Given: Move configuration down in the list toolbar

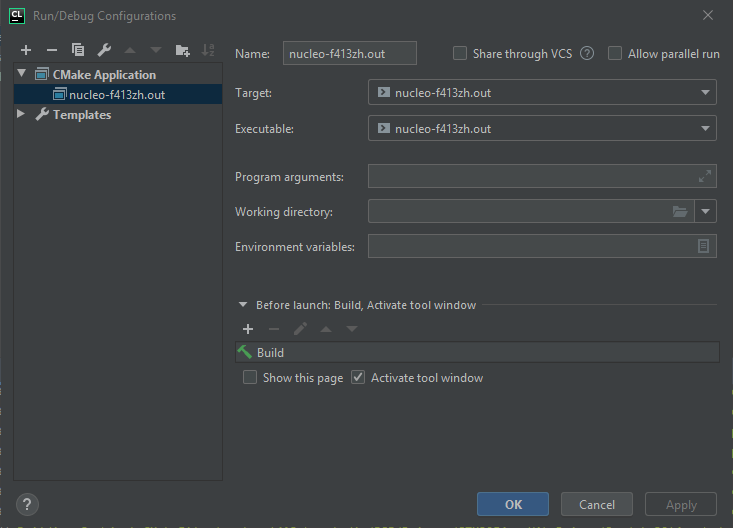Looking at the screenshot, I should click(x=156, y=50).
